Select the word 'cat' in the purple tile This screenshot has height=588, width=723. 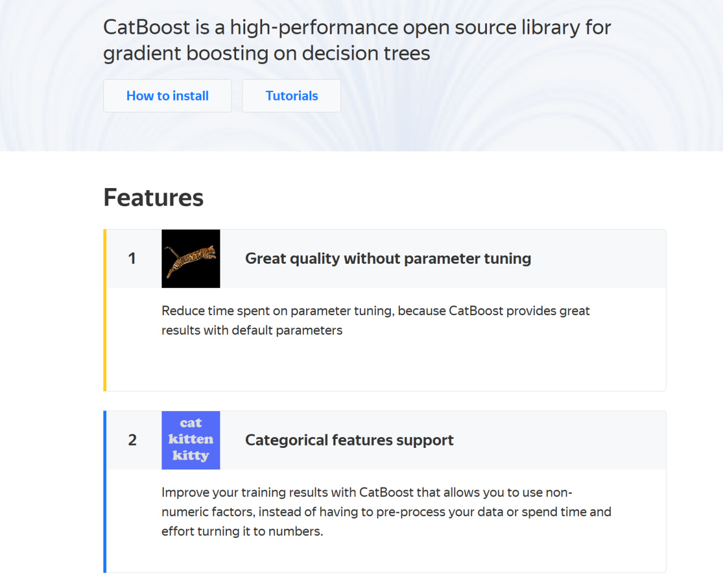pos(191,423)
